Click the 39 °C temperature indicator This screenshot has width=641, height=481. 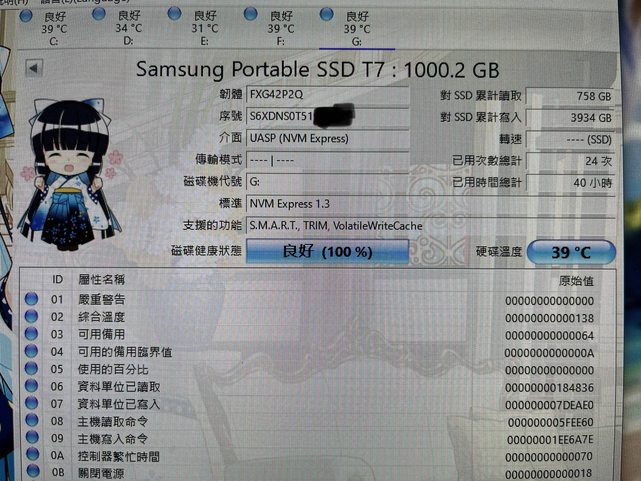(x=571, y=253)
